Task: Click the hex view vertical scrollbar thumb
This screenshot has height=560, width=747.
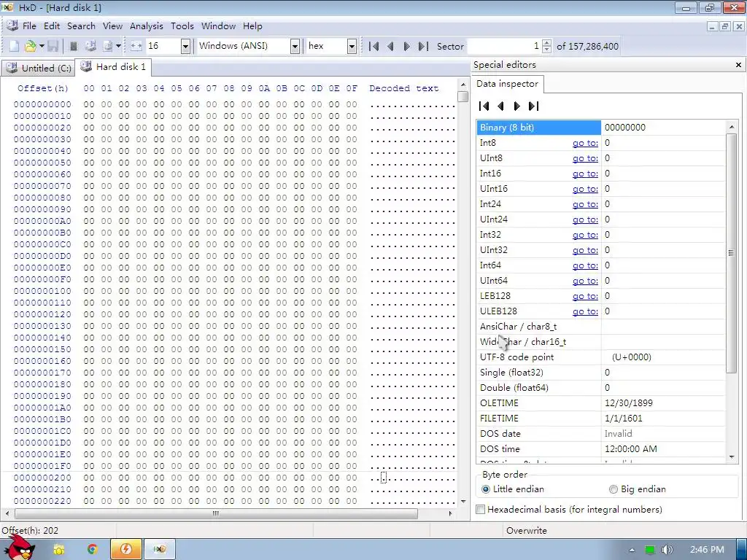Action: (x=462, y=97)
